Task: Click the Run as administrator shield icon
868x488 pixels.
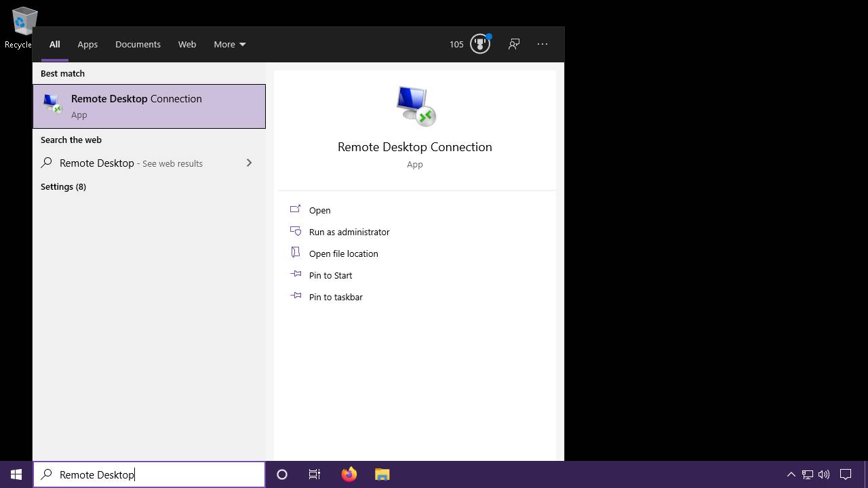Action: click(x=295, y=231)
